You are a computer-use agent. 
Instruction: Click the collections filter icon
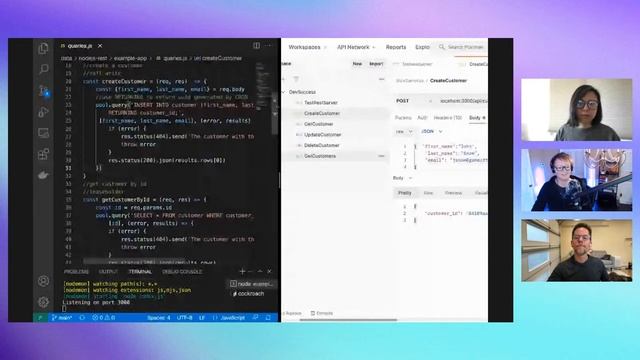point(296,79)
